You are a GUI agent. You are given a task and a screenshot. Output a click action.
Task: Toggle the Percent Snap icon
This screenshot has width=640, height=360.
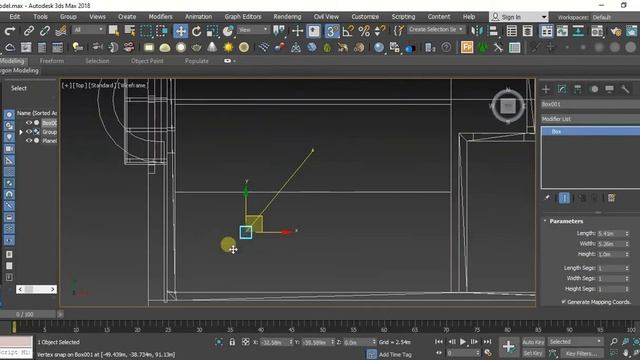pos(364,31)
